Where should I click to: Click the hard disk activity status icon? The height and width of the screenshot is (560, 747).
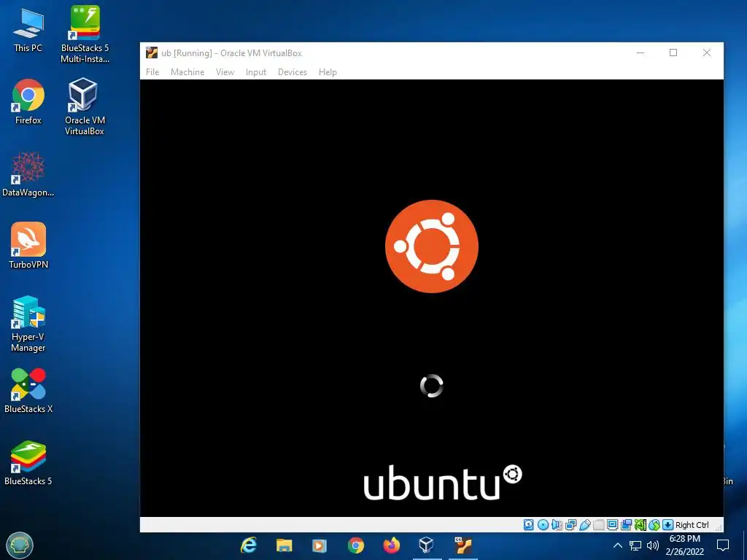click(x=528, y=525)
